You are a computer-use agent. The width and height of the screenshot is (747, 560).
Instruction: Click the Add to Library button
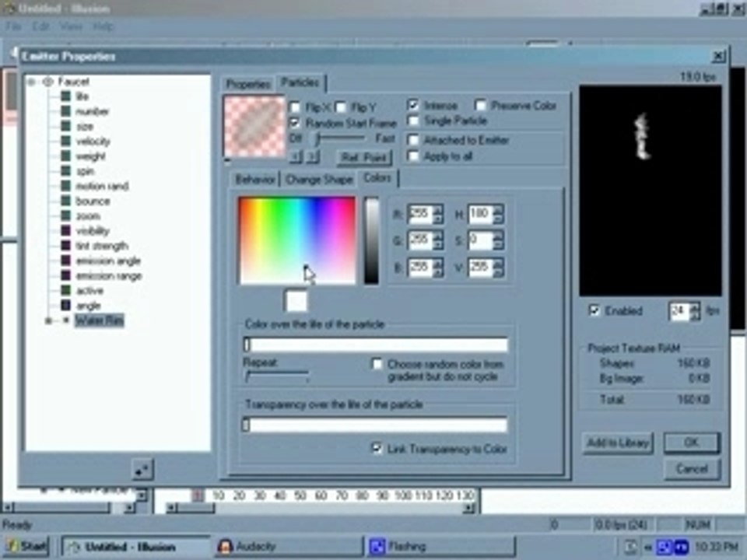[x=618, y=443]
